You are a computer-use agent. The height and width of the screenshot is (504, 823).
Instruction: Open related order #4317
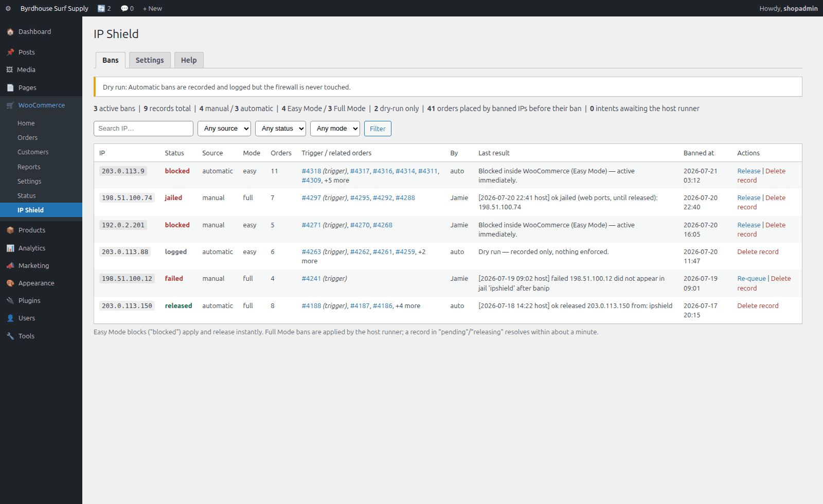click(360, 171)
